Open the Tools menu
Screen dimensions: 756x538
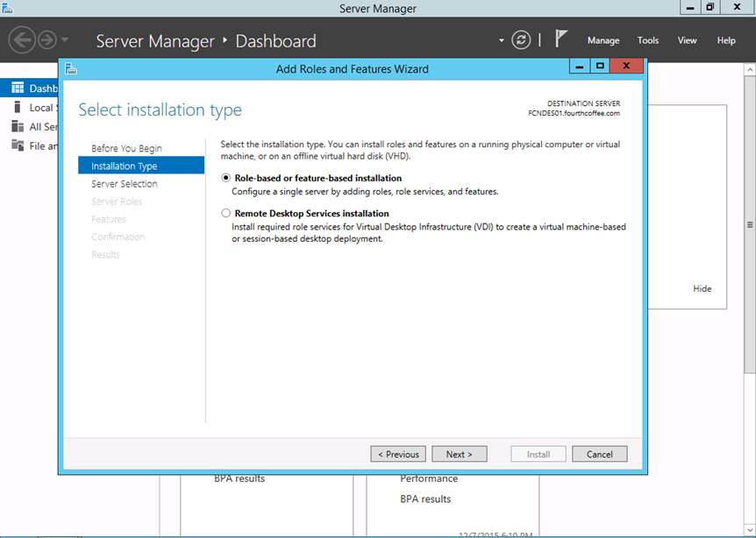tap(648, 40)
